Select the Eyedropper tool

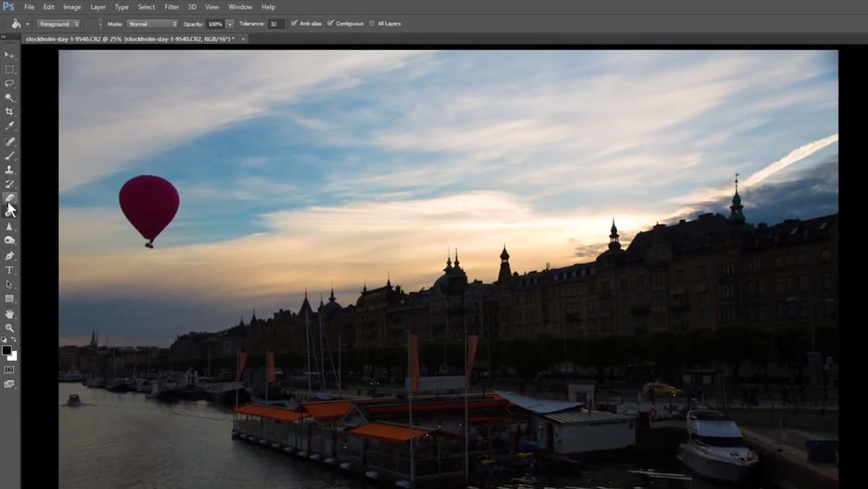9,127
